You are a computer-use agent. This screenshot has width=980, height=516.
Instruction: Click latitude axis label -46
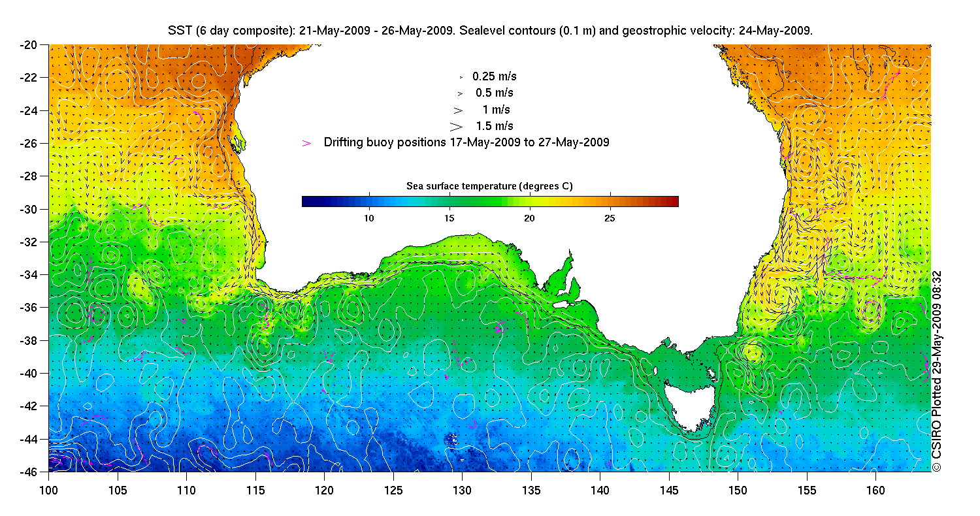point(29,471)
